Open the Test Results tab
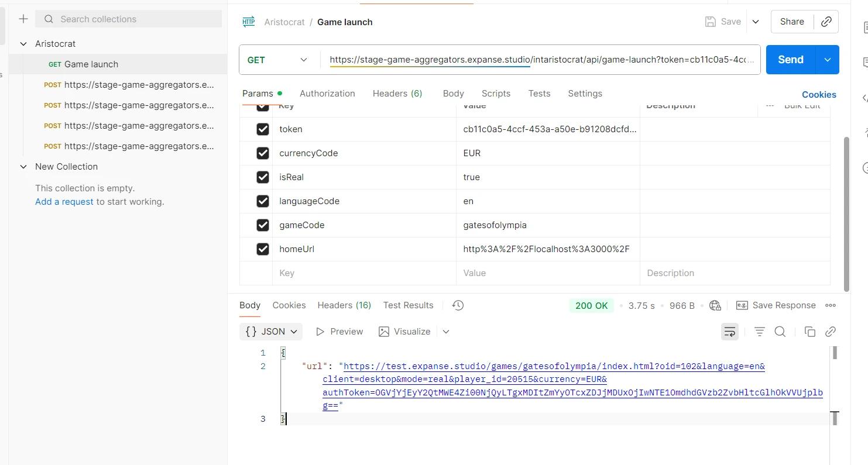Image resolution: width=868 pixels, height=465 pixels. (x=408, y=305)
